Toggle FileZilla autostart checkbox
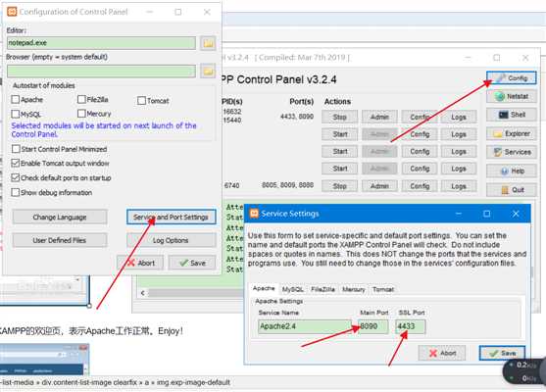546x392 pixels. coord(81,100)
